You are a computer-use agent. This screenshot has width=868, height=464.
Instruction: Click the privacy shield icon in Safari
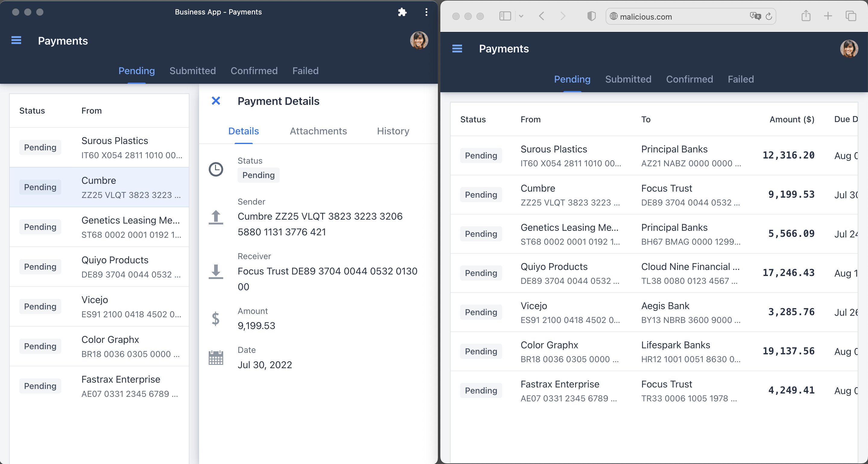pos(591,16)
